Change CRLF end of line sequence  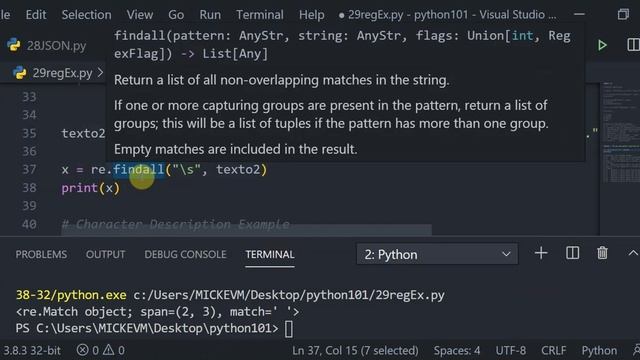[x=553, y=350]
